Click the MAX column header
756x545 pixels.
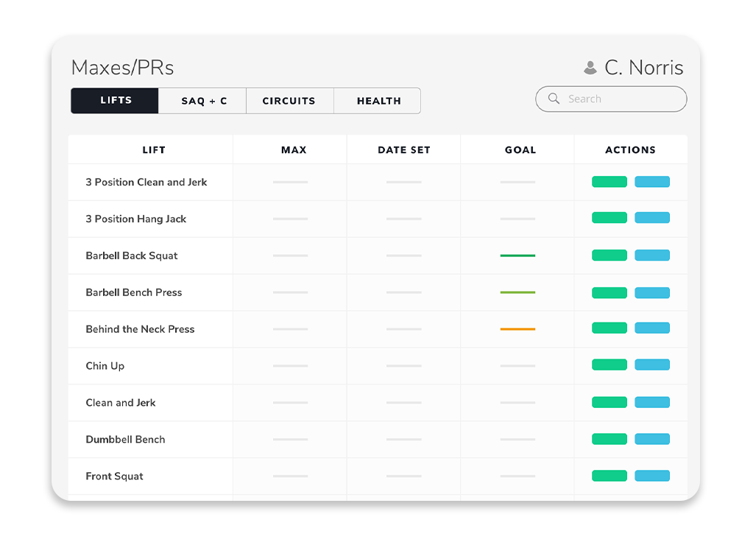[x=294, y=150]
